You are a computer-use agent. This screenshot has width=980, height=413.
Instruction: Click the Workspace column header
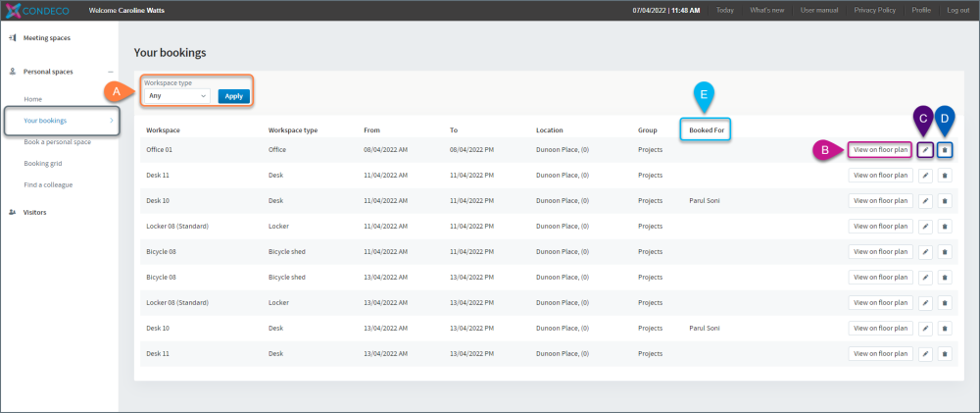(x=163, y=130)
